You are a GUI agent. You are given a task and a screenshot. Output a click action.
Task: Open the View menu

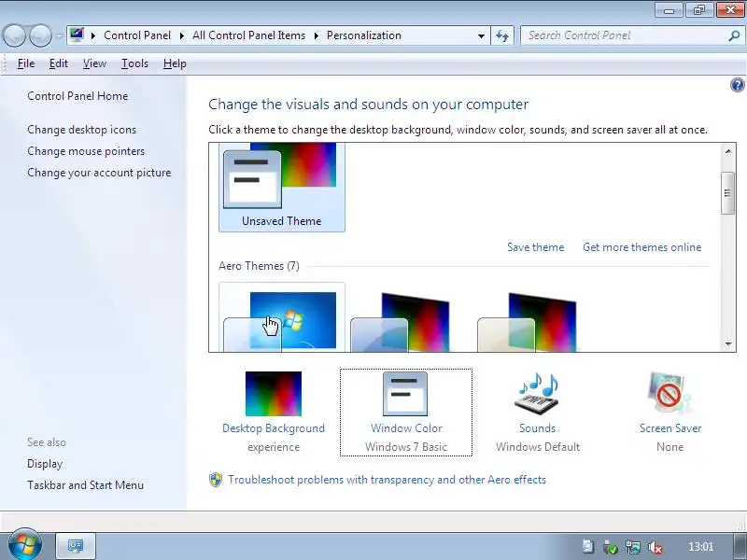tap(94, 63)
